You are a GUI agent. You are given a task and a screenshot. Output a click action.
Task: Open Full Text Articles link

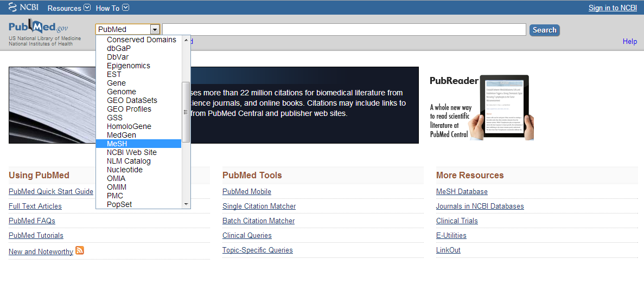click(x=35, y=206)
